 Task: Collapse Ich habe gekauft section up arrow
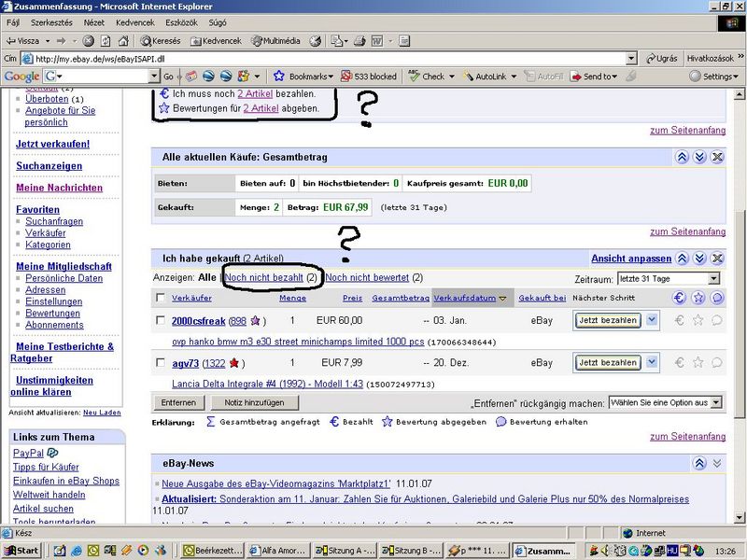pos(682,259)
